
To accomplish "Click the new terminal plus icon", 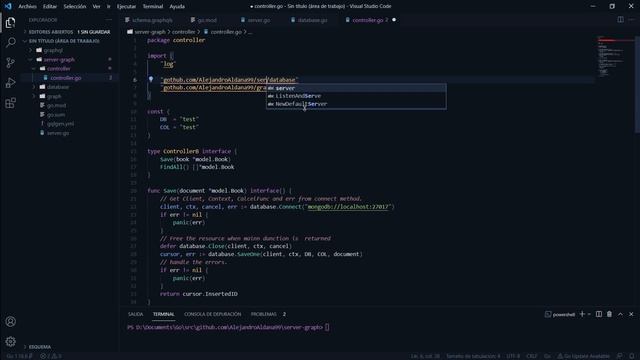I will tap(582, 314).
